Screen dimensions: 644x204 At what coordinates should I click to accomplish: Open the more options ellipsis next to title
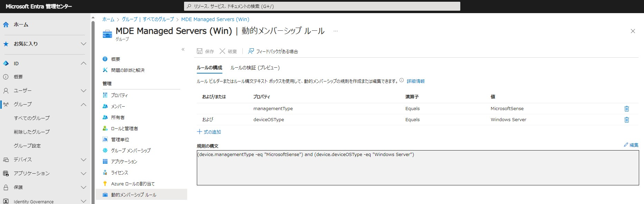(x=335, y=31)
